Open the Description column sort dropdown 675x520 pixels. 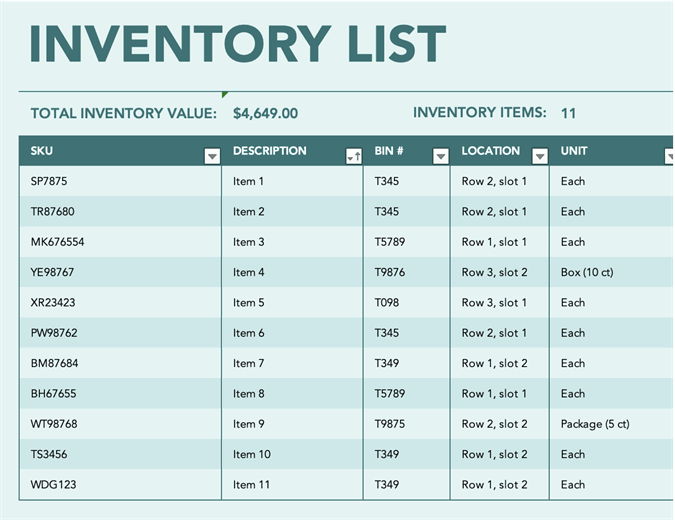pyautogui.click(x=353, y=156)
